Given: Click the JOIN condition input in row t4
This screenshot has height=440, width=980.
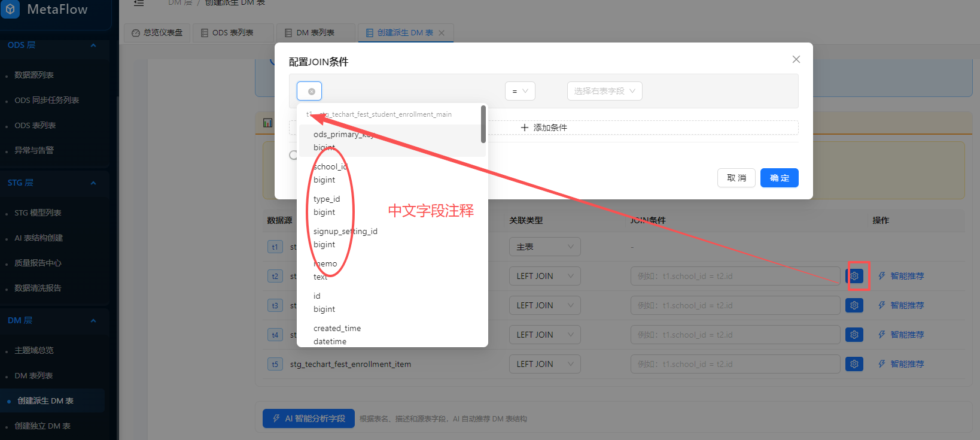Looking at the screenshot, I should (735, 335).
